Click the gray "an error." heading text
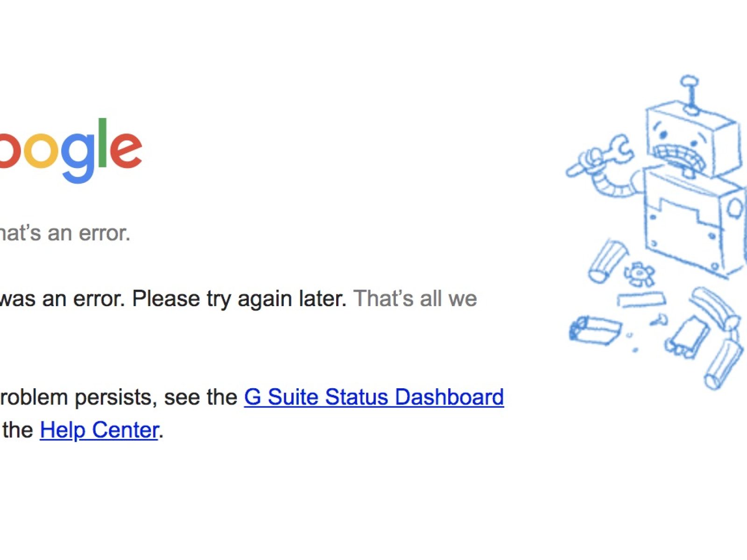Image resolution: width=747 pixels, height=560 pixels. (x=89, y=233)
